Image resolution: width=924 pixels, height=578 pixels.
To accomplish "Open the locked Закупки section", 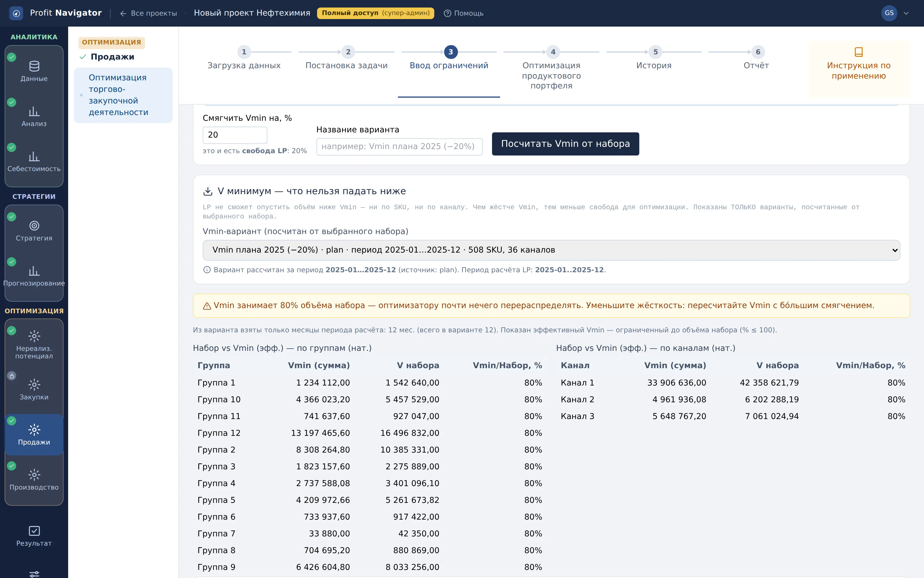I will 34,390.
